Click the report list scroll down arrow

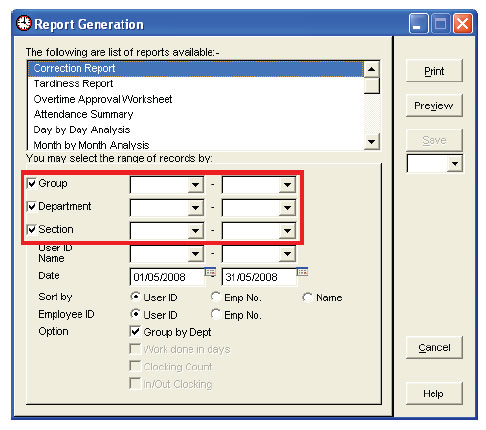pyautogui.click(x=371, y=142)
